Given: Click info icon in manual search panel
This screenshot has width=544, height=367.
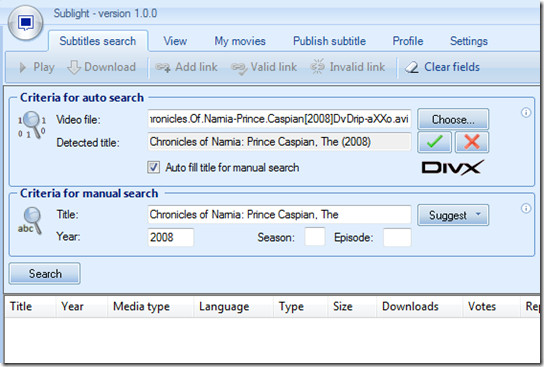Looking at the screenshot, I should pyautogui.click(x=526, y=208).
